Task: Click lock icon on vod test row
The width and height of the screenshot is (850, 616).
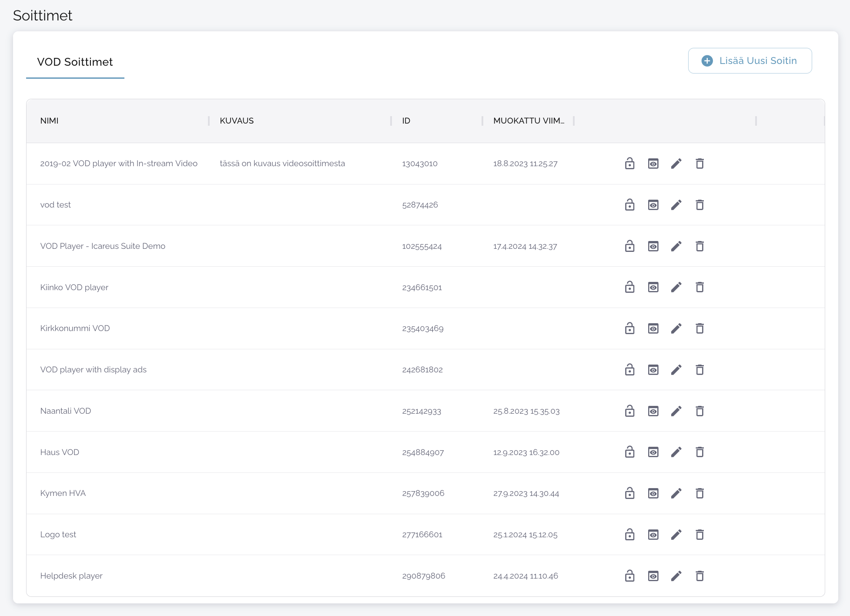Action: coord(629,205)
